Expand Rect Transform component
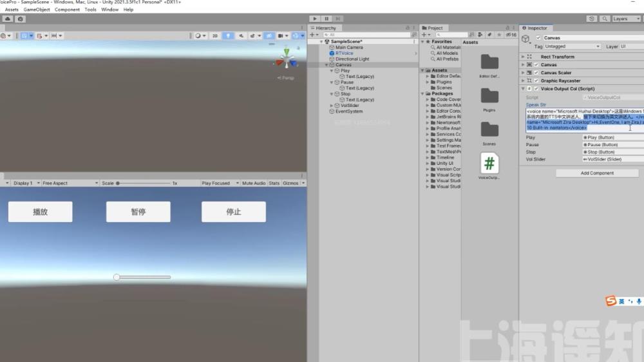The width and height of the screenshot is (644, 362). (523, 57)
